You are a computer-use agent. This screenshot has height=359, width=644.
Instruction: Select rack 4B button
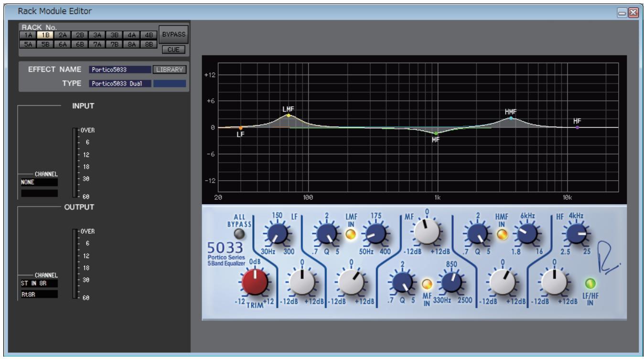pos(149,35)
